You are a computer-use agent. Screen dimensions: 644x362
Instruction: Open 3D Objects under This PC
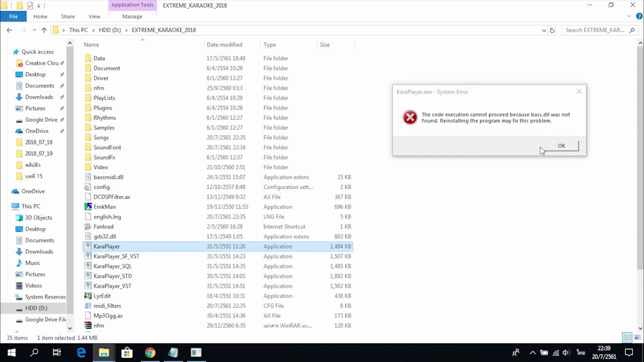coord(38,218)
